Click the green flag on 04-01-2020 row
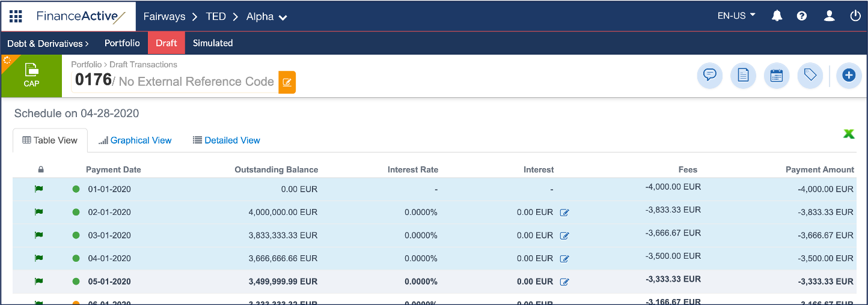The image size is (868, 305). point(39,258)
